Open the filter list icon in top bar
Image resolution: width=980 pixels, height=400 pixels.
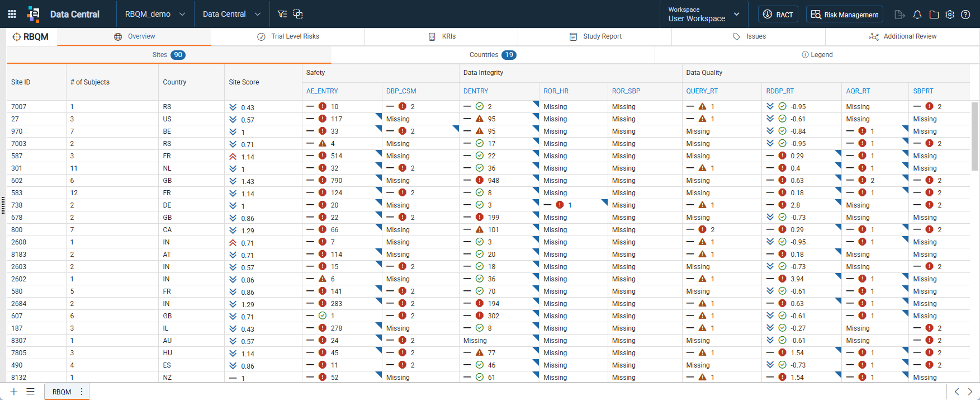click(282, 14)
